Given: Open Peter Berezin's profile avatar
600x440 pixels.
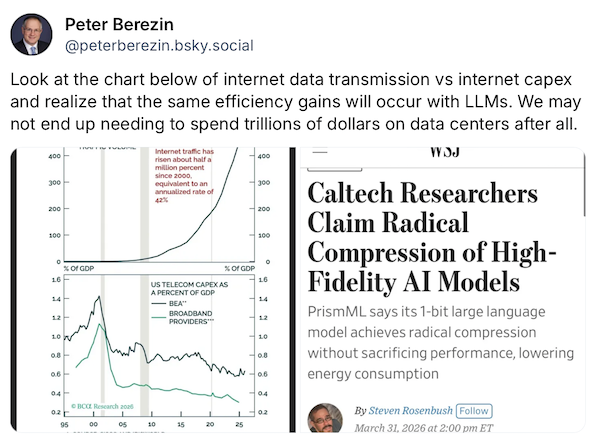Looking at the screenshot, I should pyautogui.click(x=31, y=34).
